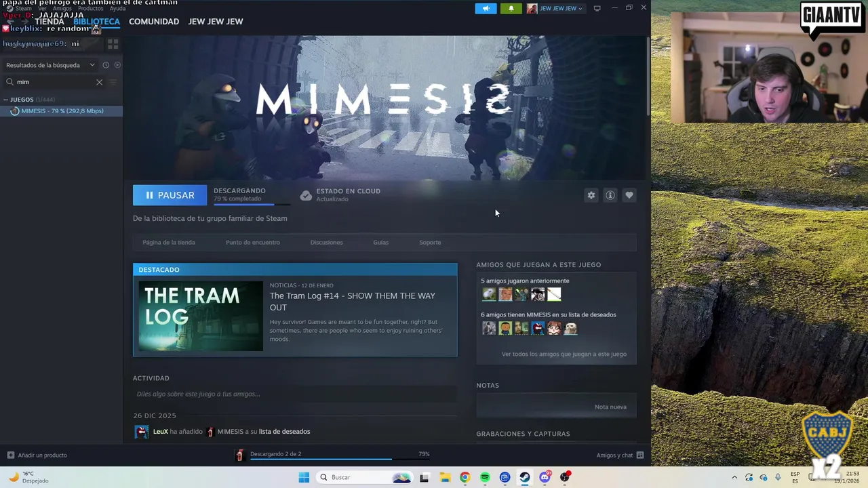Switch to Big Picture mode monitor icon
Image resolution: width=868 pixels, height=488 pixels.
tap(597, 8)
